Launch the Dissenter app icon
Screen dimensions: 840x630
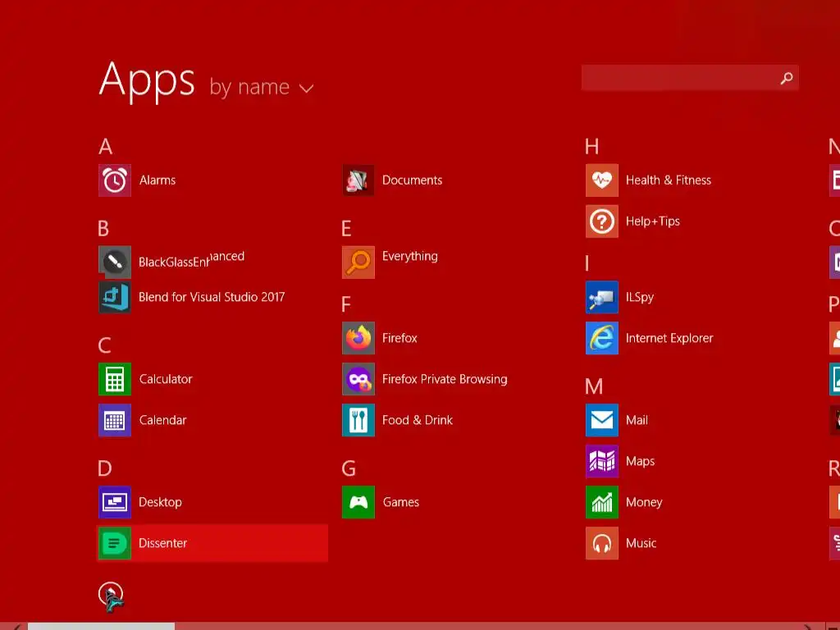tap(115, 543)
